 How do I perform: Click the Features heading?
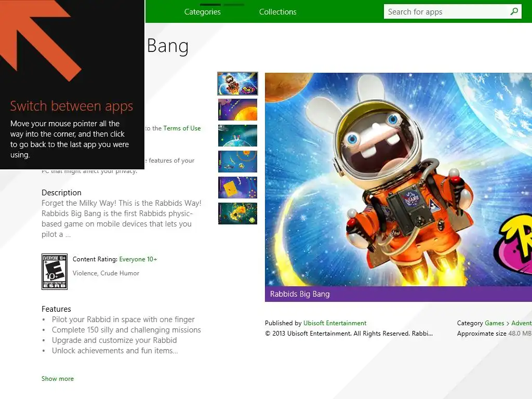pos(56,309)
